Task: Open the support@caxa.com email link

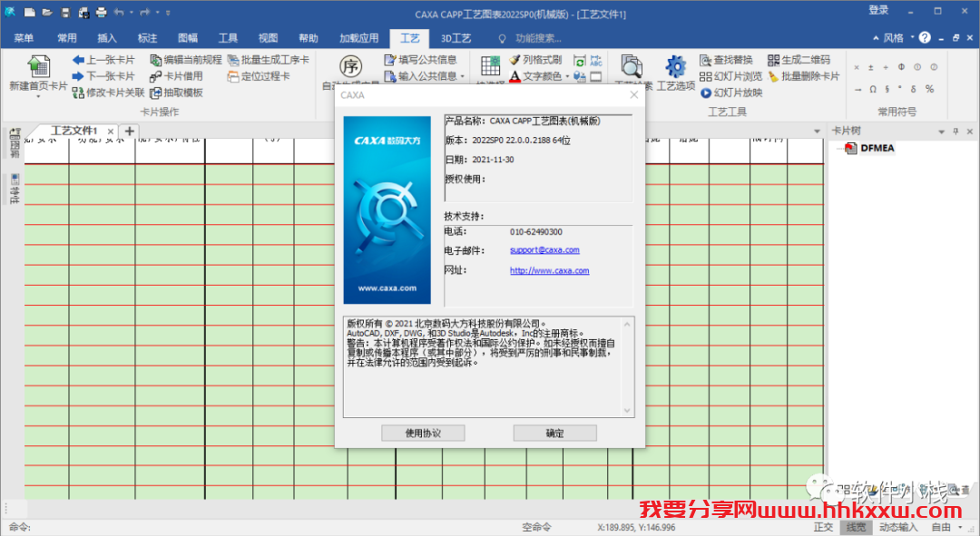Action: (x=544, y=250)
